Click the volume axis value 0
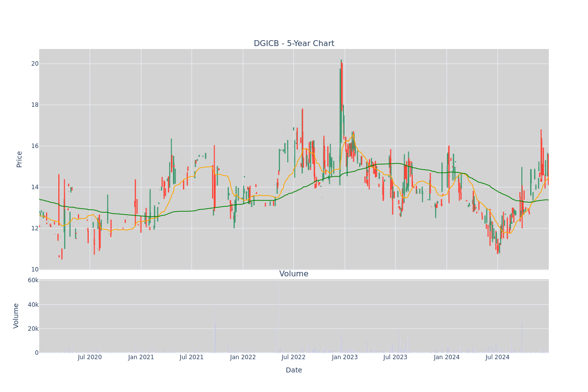This screenshot has width=588, height=392. [37, 353]
